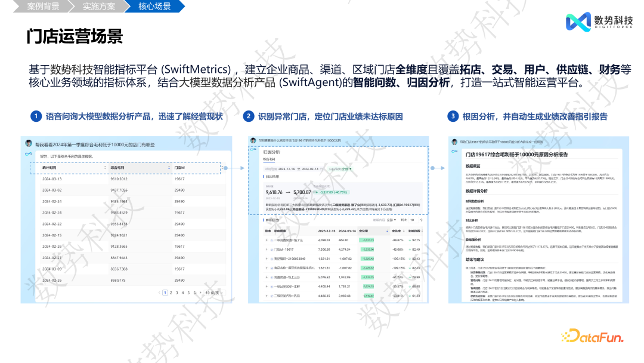This screenshot has height=363, width=644.
Task: Click the user avatar in report chat panel
Action: (x=454, y=142)
